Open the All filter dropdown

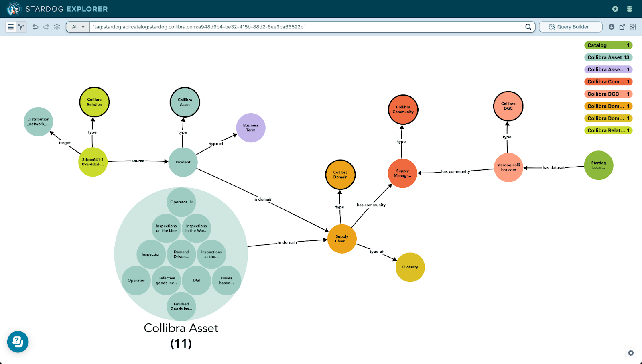(78, 27)
